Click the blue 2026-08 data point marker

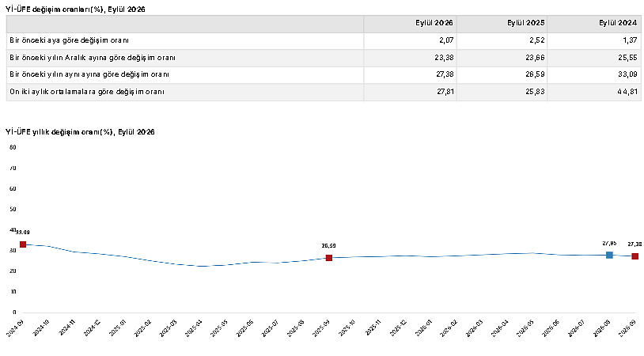point(609,255)
